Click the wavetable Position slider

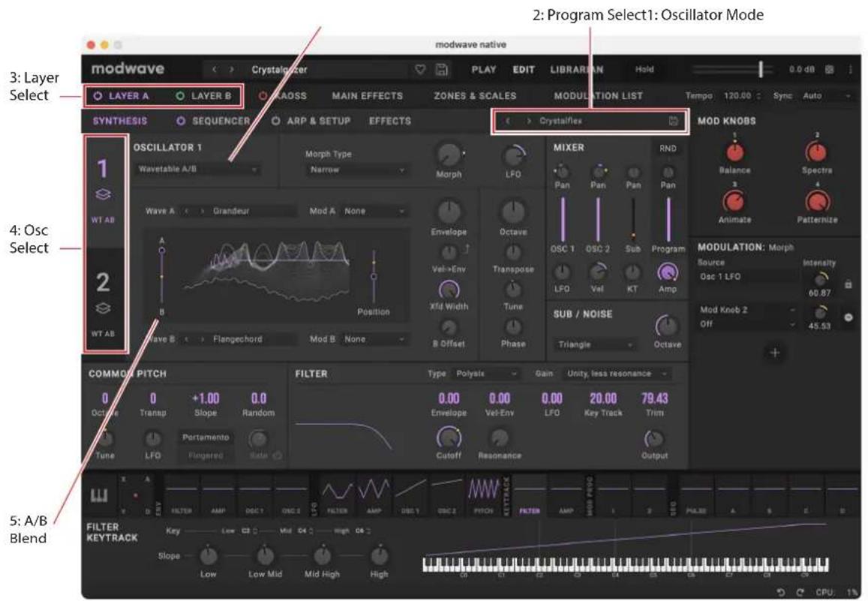point(374,275)
